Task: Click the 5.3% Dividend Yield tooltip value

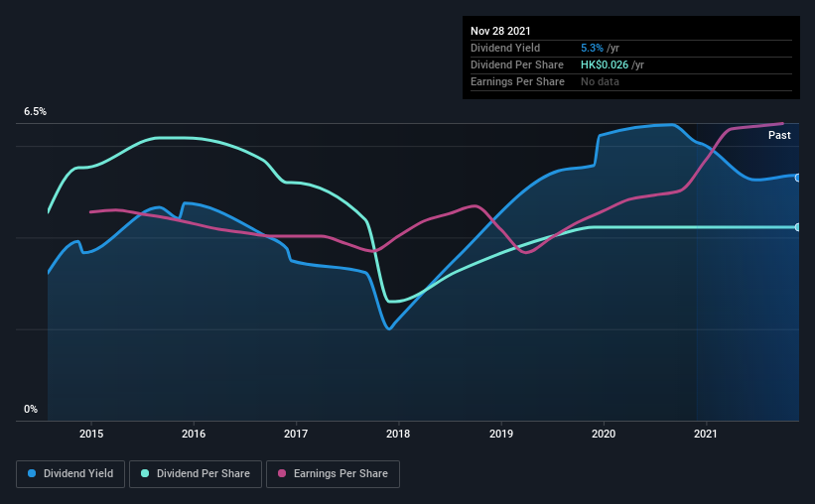Action: [592, 48]
